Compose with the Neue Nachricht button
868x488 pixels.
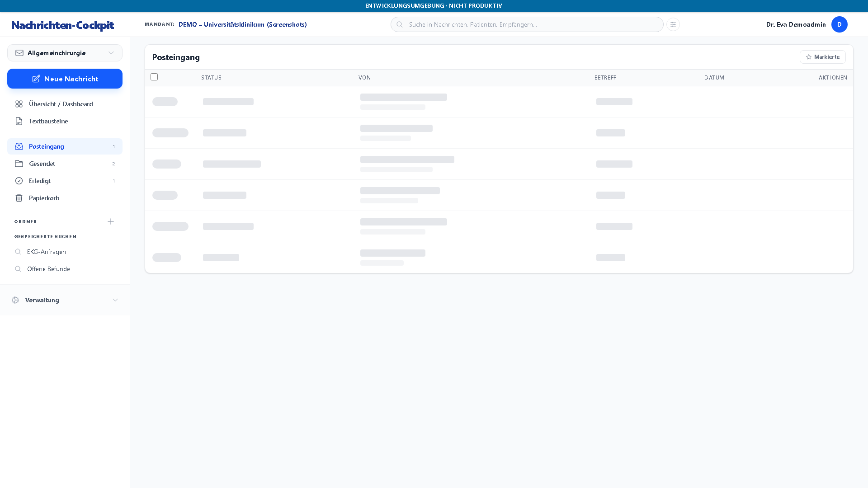[65, 79]
